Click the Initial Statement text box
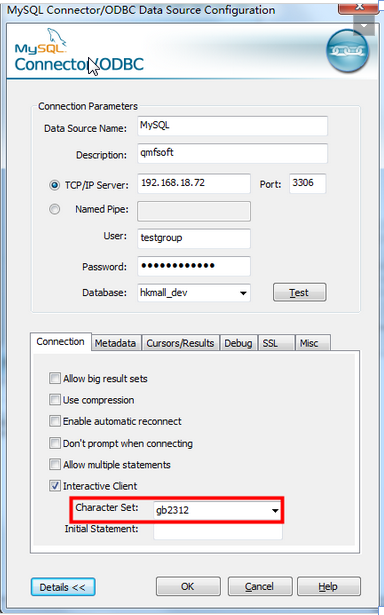 pyautogui.click(x=218, y=531)
